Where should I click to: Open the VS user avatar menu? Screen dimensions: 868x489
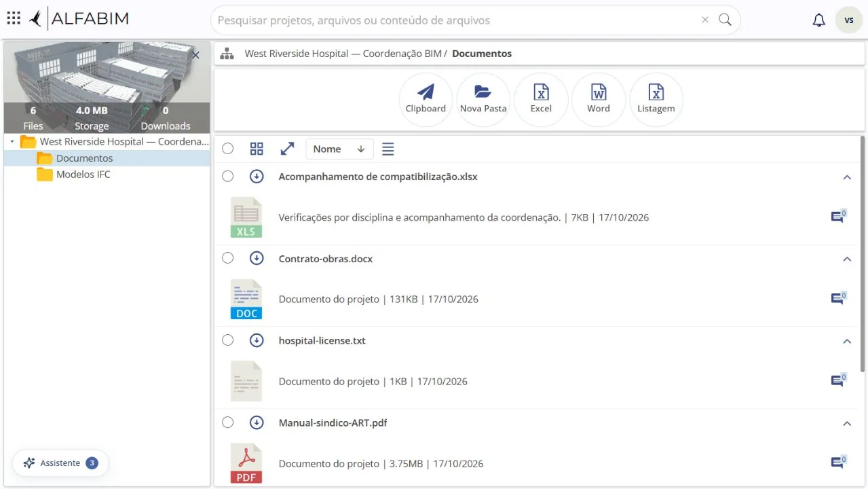pyautogui.click(x=848, y=20)
